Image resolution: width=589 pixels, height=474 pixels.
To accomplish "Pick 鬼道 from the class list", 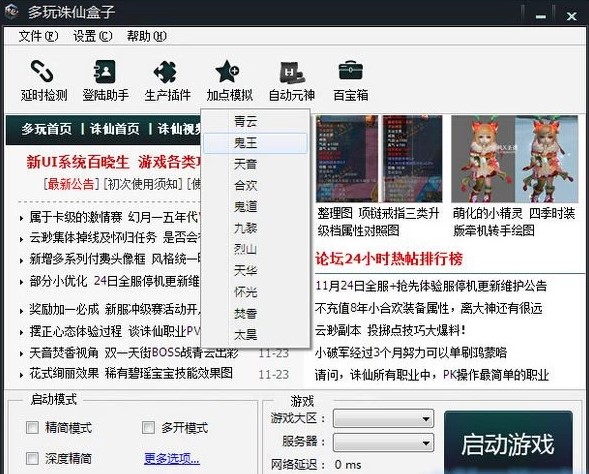I will [255, 207].
